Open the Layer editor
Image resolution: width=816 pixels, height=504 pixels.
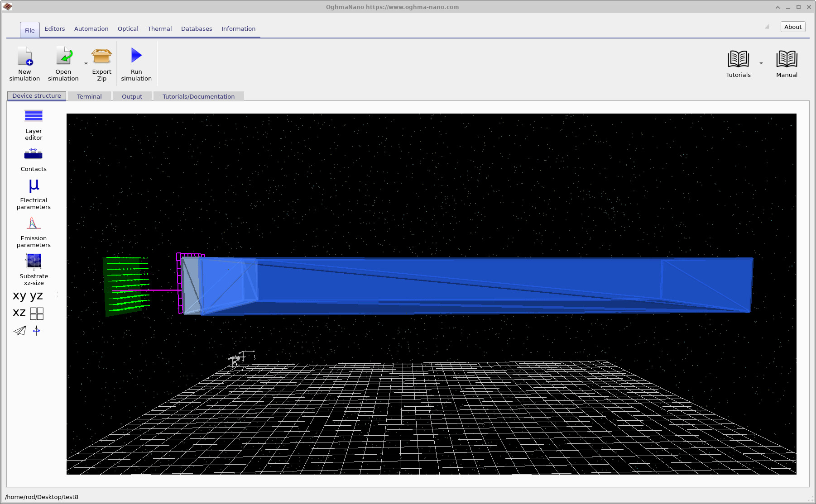(x=33, y=123)
